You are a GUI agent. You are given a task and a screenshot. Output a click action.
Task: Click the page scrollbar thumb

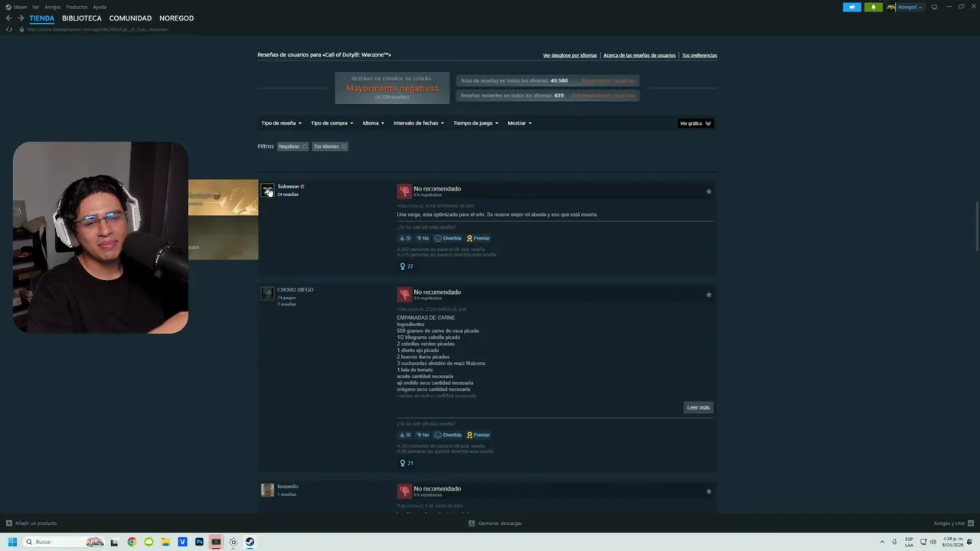pyautogui.click(x=977, y=226)
